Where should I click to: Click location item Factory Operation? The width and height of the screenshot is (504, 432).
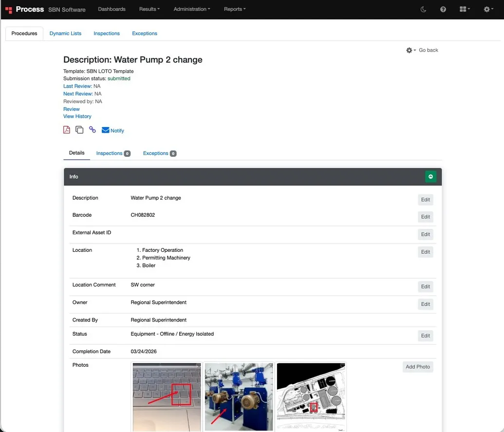[163, 250]
